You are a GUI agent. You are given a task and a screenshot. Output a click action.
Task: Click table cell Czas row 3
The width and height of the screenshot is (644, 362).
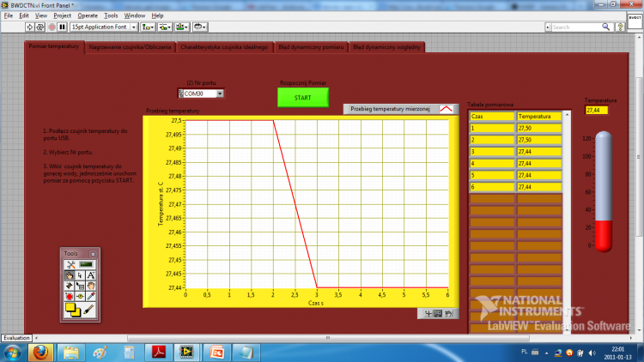click(492, 152)
